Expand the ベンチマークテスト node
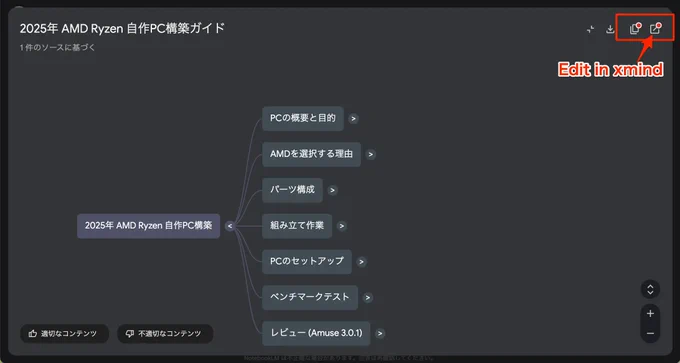Image resolution: width=680 pixels, height=363 pixels. coord(368,298)
